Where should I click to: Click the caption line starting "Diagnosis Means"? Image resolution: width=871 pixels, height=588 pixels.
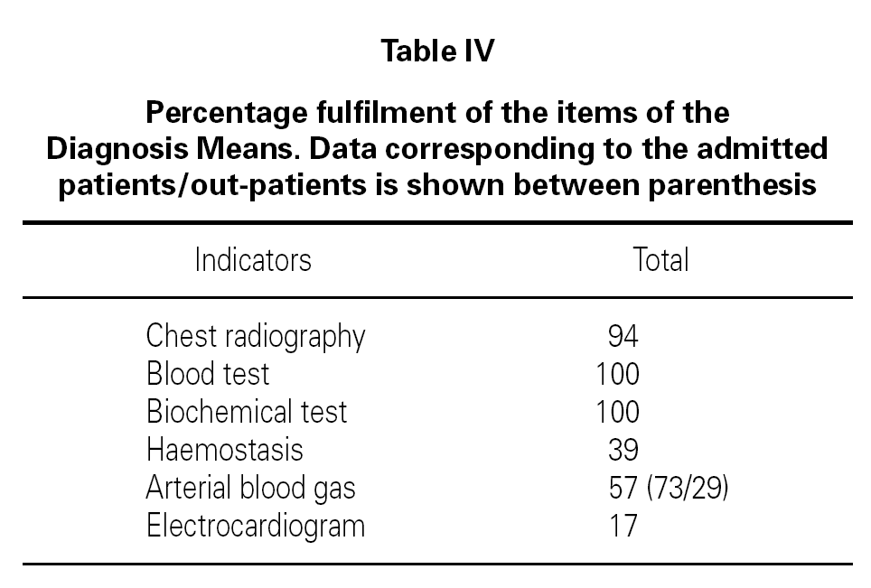(x=437, y=149)
